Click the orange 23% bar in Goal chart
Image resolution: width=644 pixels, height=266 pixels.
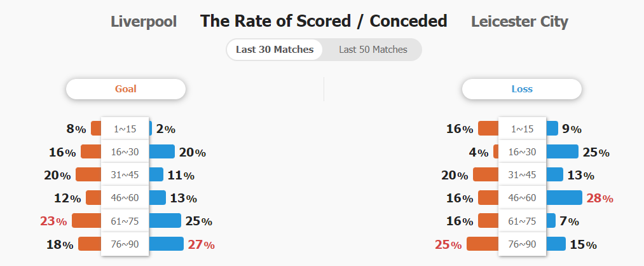tap(87, 221)
